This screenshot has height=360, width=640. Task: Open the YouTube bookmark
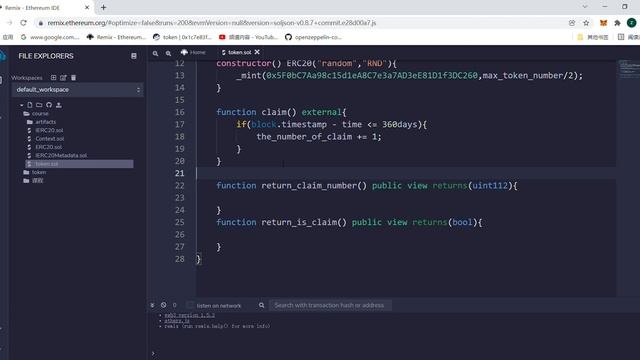(x=248, y=37)
